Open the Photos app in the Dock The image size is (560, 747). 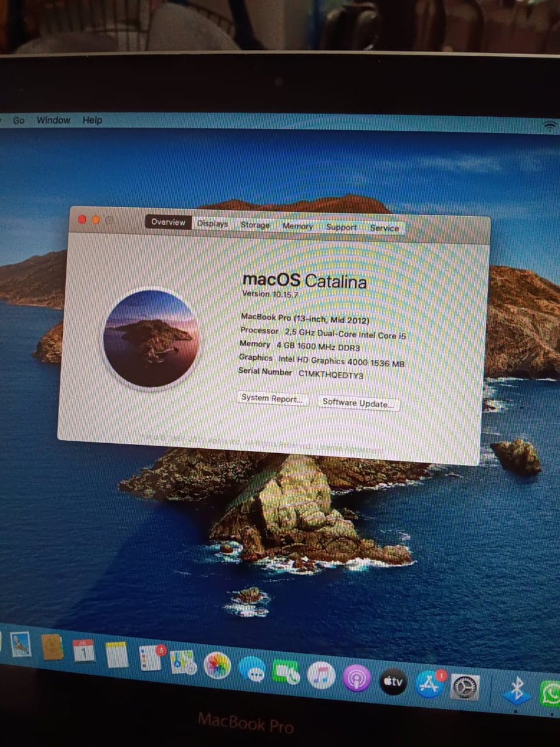pyautogui.click(x=218, y=666)
